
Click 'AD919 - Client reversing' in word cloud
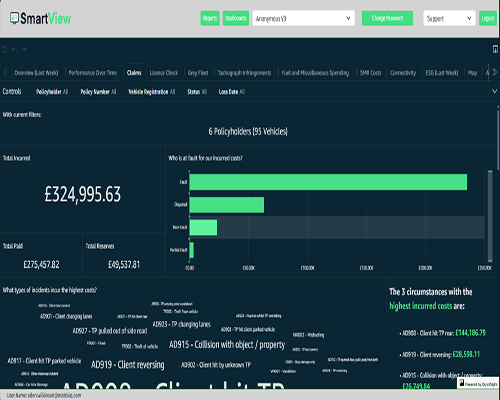128,365
